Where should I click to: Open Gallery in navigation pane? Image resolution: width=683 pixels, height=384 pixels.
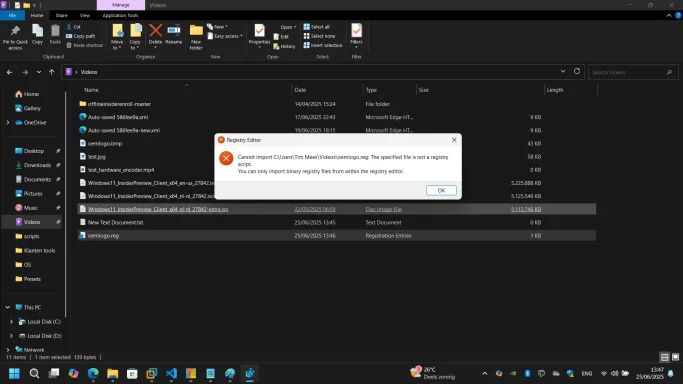(x=32, y=108)
